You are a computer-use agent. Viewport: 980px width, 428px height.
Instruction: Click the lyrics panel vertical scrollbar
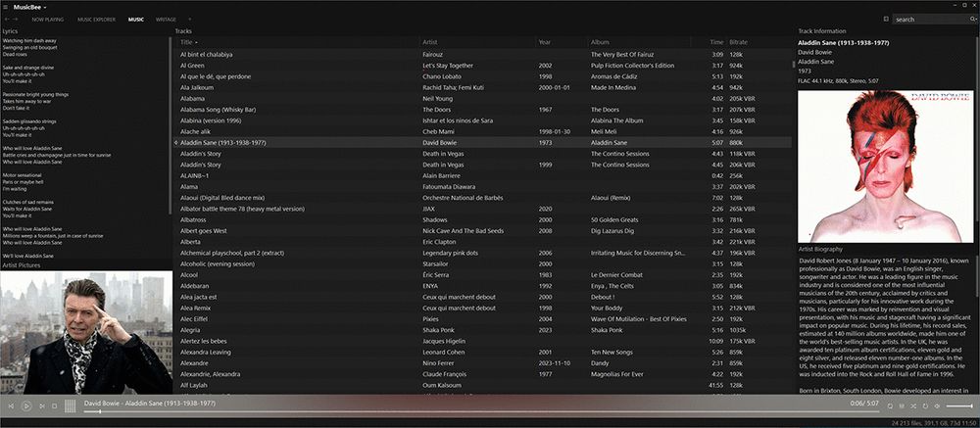click(x=170, y=125)
